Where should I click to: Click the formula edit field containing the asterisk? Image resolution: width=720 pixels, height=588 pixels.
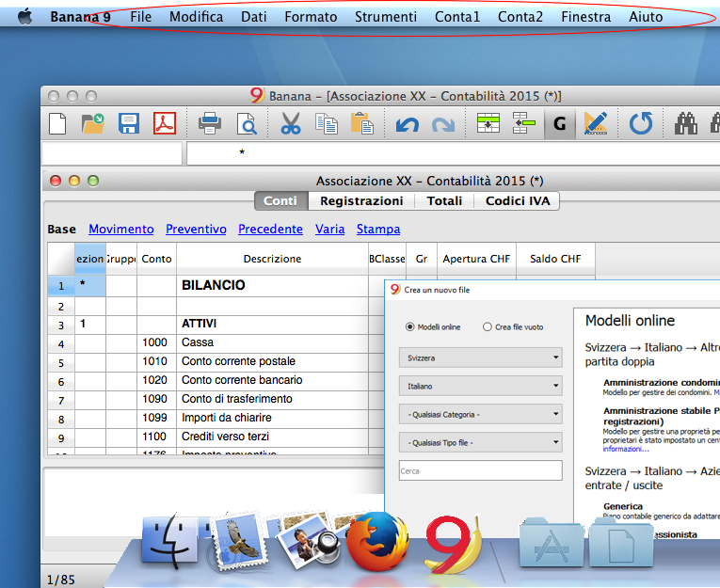click(x=453, y=152)
